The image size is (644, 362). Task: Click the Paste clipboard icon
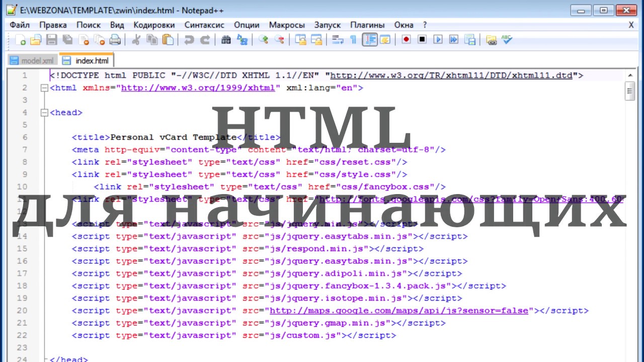click(x=168, y=40)
